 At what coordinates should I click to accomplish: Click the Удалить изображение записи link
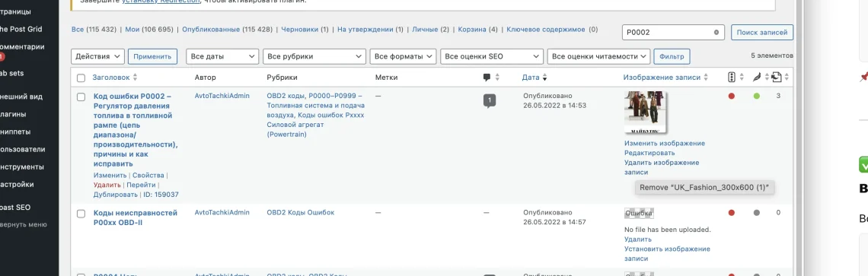tap(662, 167)
